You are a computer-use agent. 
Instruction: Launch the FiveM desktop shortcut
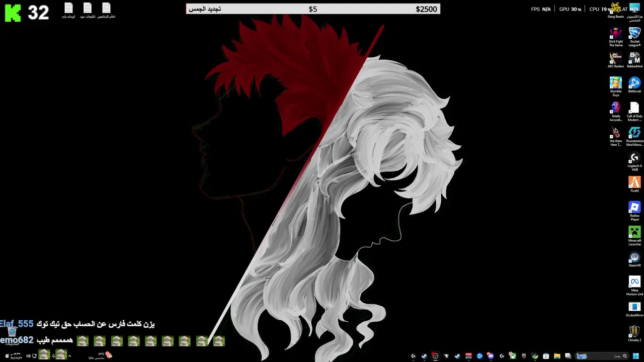click(634, 185)
